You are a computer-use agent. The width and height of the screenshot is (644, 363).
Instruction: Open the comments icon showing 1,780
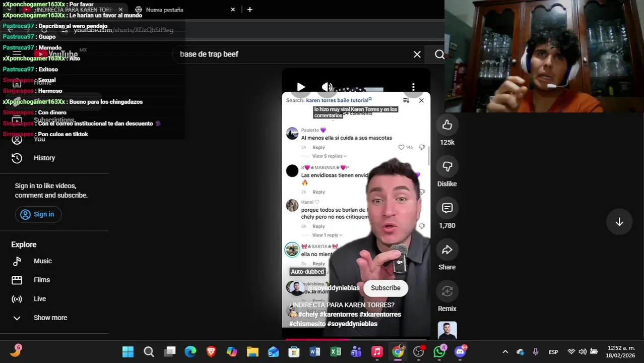click(x=447, y=208)
